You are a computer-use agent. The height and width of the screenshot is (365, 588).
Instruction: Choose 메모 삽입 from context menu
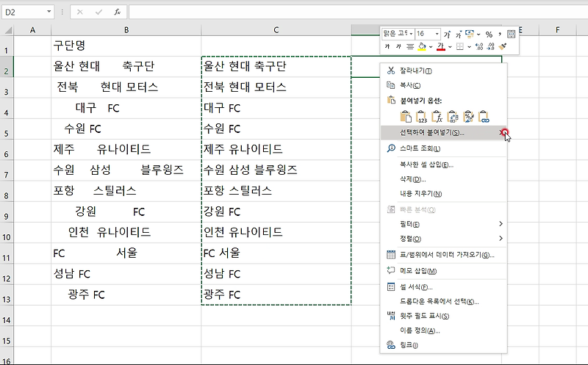point(443,271)
